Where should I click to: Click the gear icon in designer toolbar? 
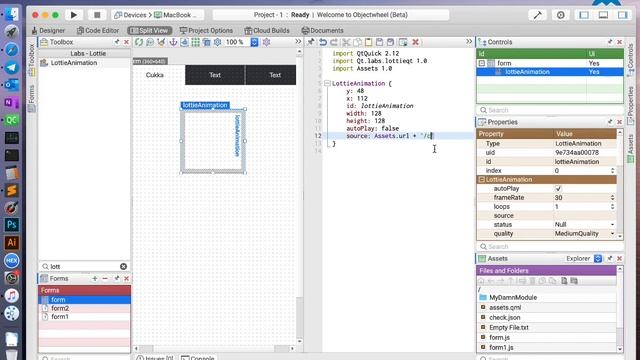click(218, 42)
